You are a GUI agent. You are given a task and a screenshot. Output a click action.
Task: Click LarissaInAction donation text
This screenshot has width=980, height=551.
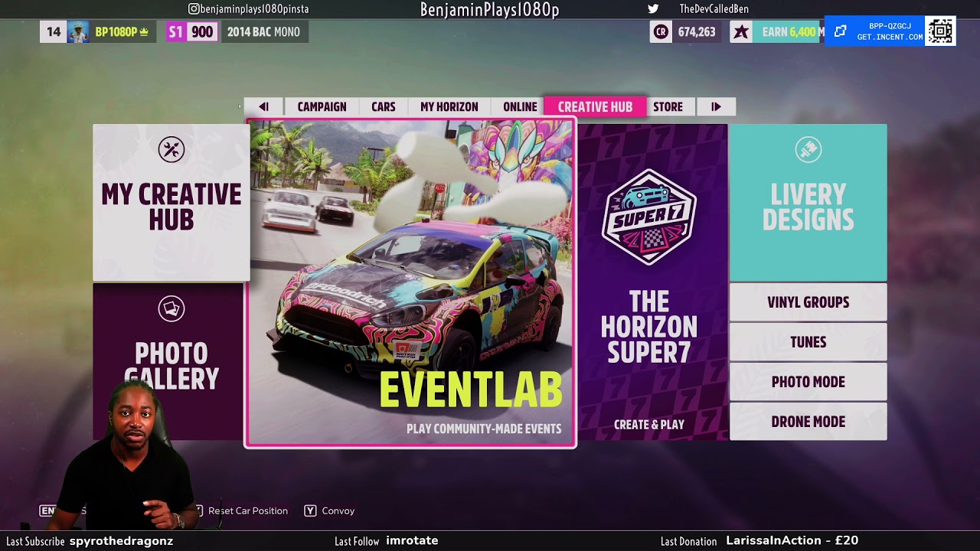pyautogui.click(x=792, y=540)
